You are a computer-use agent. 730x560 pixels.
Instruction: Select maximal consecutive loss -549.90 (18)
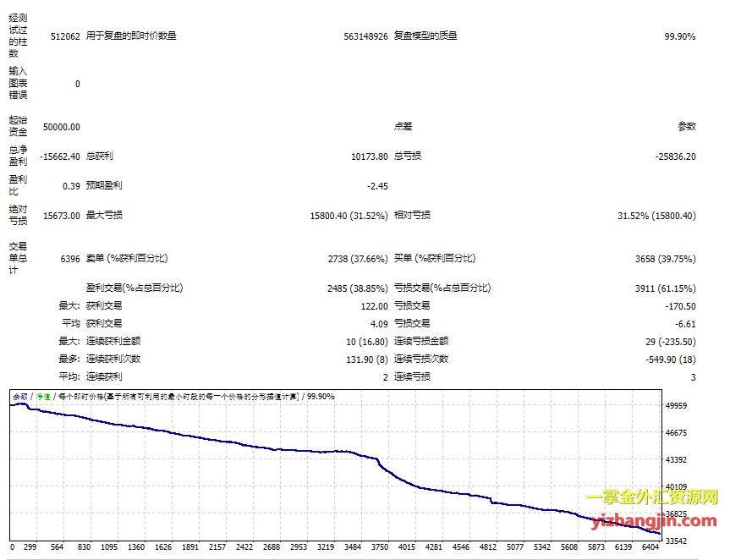(671, 360)
